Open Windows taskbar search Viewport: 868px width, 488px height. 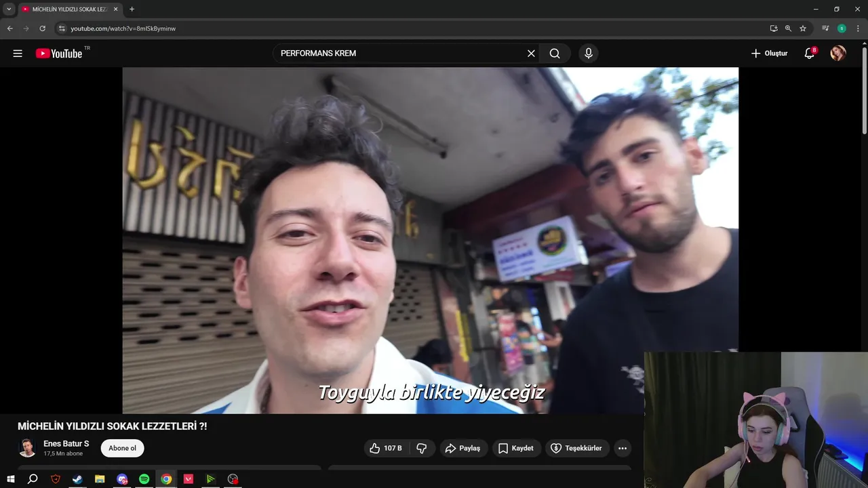pyautogui.click(x=33, y=479)
